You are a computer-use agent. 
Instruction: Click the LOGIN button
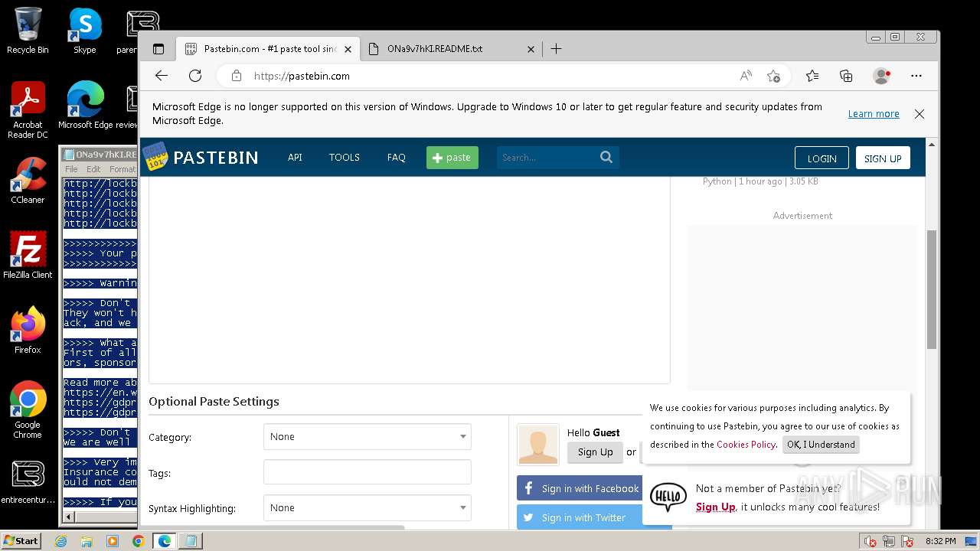pos(822,158)
